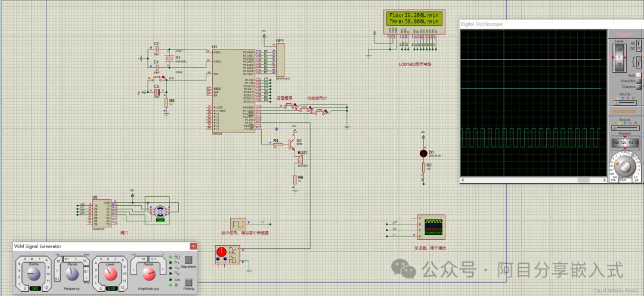This screenshot has width=644, height=296.
Task: Click the horizontal Position thumbwheel
Action: tap(625, 142)
